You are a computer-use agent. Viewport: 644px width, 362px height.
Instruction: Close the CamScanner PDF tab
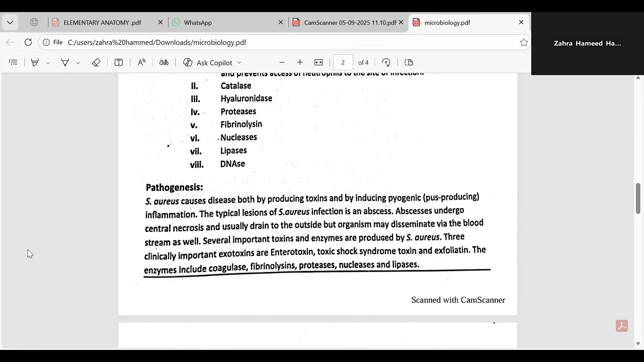tap(401, 22)
